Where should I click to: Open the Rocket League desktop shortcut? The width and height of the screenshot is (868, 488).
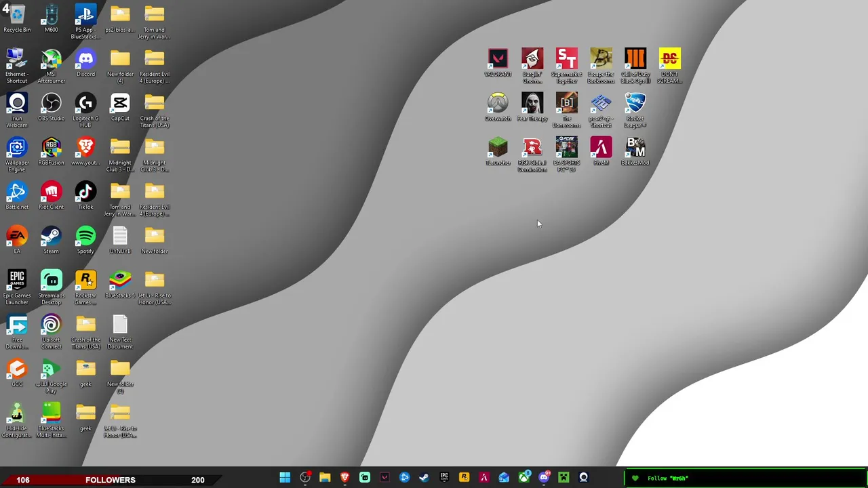(x=635, y=110)
